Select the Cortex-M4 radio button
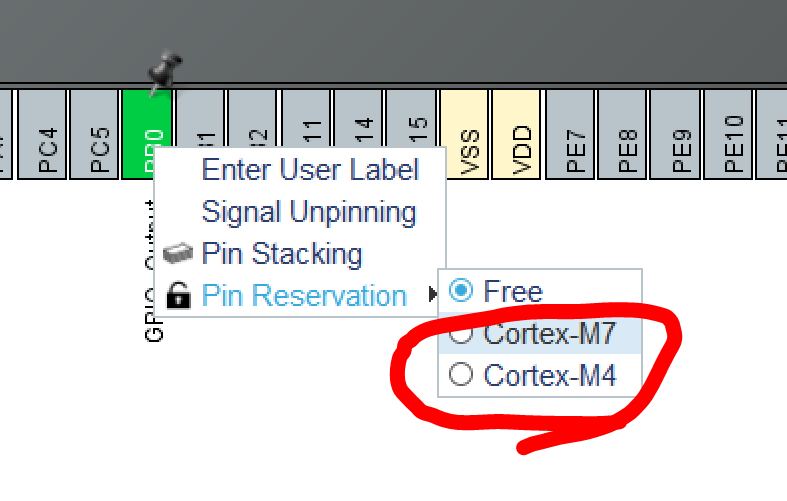The width and height of the screenshot is (787, 501). click(460, 376)
